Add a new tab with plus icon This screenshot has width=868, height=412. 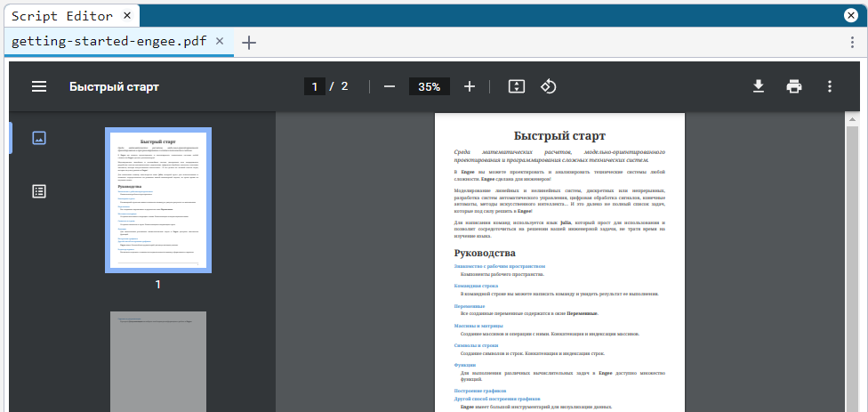point(249,42)
